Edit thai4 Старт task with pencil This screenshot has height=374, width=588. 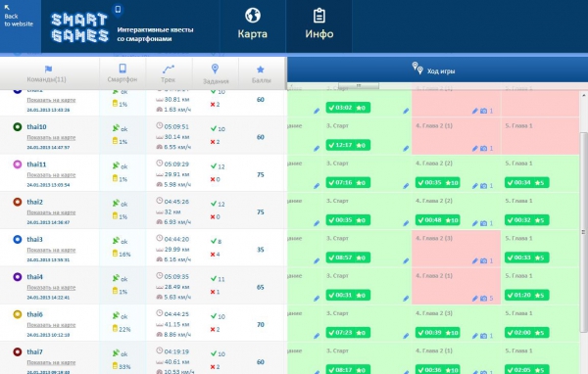coord(406,299)
